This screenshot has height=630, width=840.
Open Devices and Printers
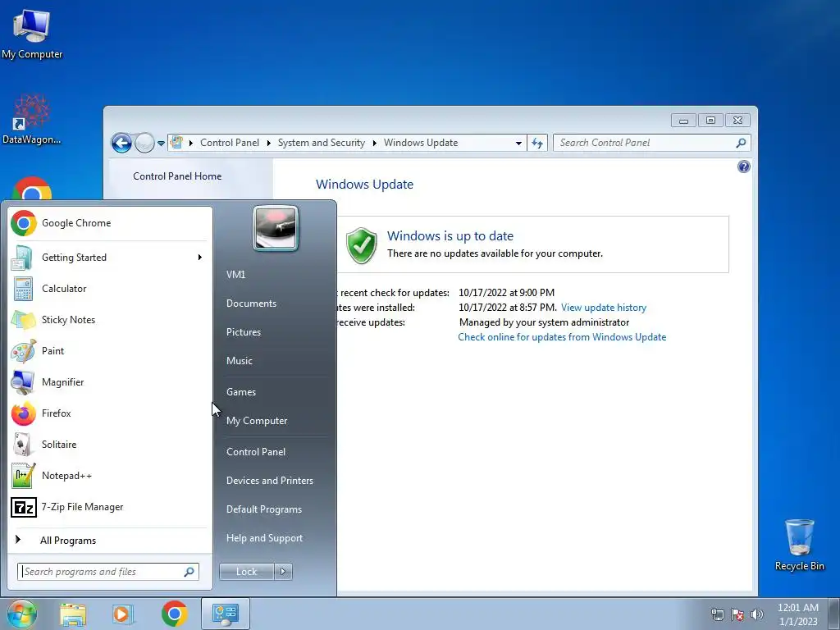pyautogui.click(x=269, y=481)
